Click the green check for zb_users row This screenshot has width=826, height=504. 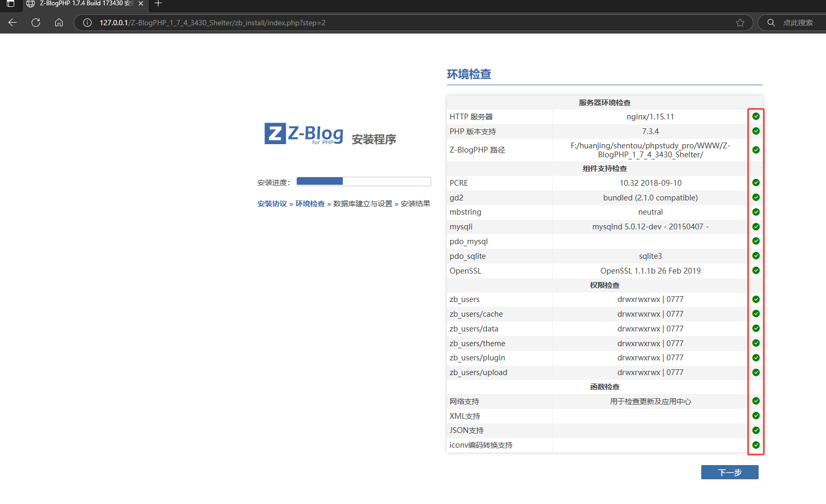point(756,299)
